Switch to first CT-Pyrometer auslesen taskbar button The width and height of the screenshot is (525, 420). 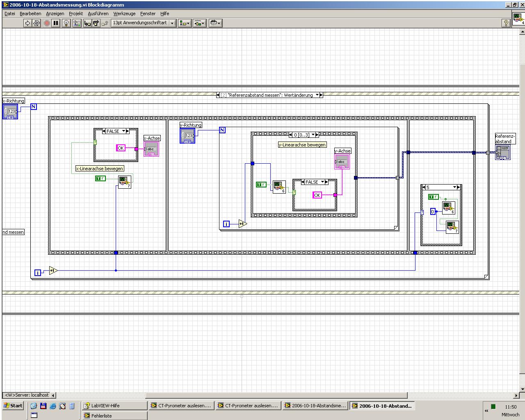181,406
